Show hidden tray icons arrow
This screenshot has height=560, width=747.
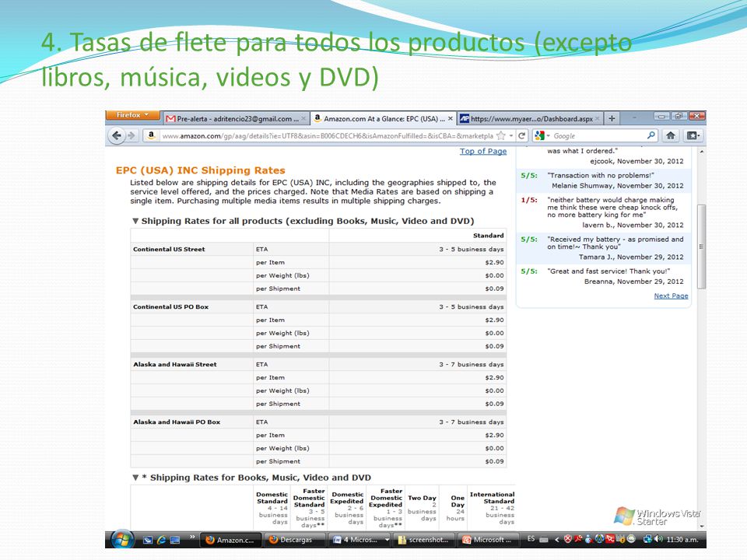click(x=556, y=540)
